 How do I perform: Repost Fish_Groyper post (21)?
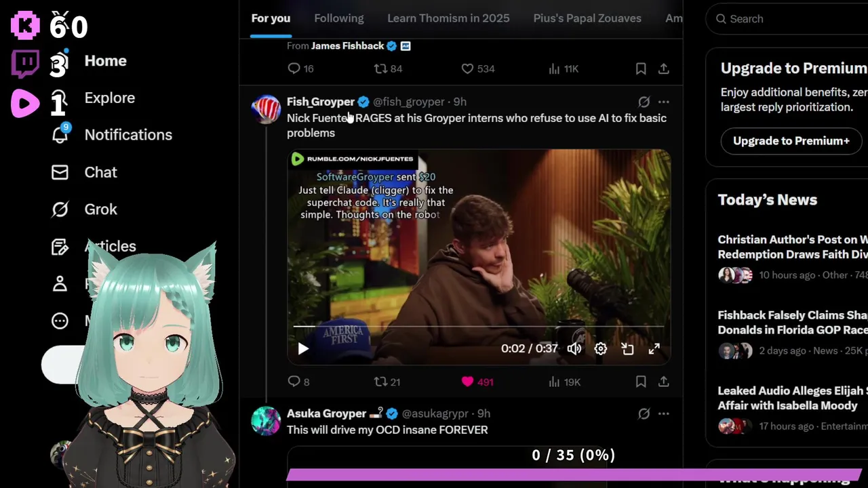[387, 382]
